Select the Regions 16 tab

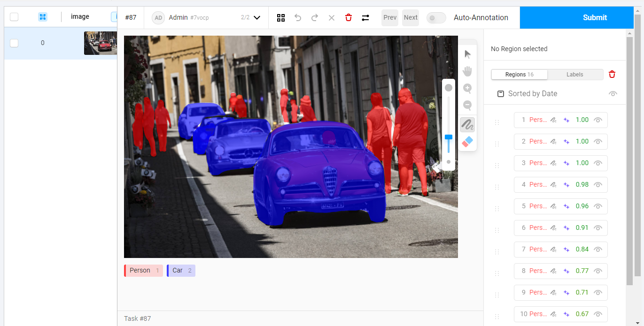pyautogui.click(x=519, y=74)
